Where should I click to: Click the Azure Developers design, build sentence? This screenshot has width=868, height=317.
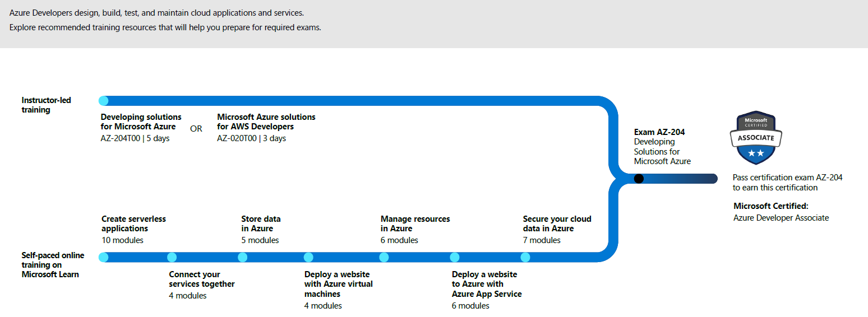click(157, 12)
